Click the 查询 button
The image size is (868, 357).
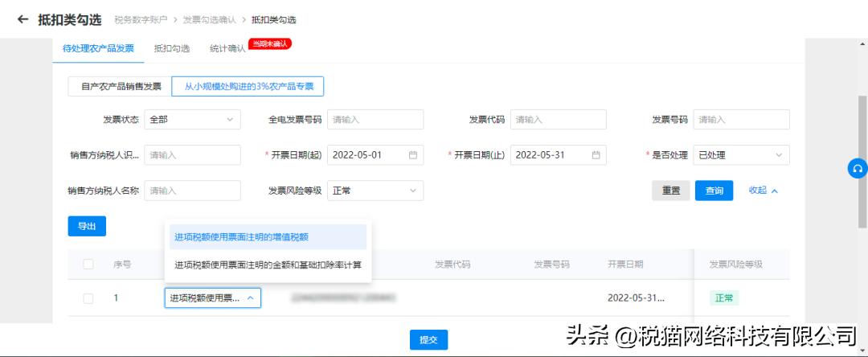[714, 191]
